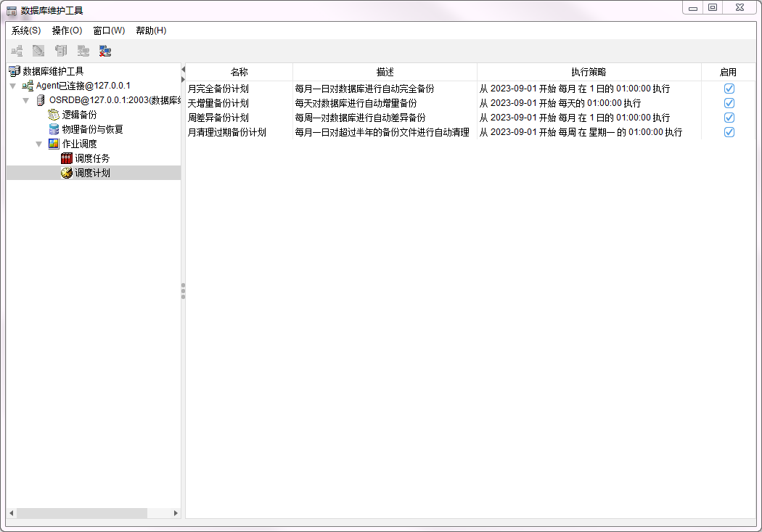The width and height of the screenshot is (762, 532).
Task: Click the disconnect toolbar icon with red X
Action: 105,51
